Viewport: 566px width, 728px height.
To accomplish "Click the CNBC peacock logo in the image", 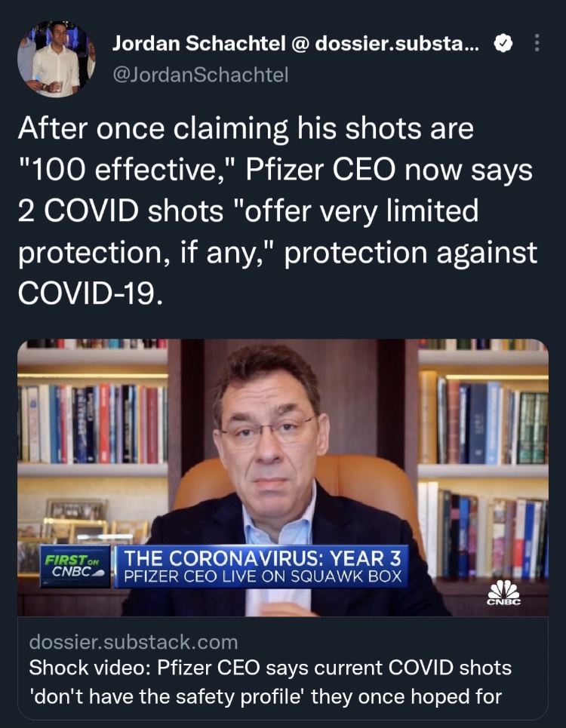I will coord(503,592).
